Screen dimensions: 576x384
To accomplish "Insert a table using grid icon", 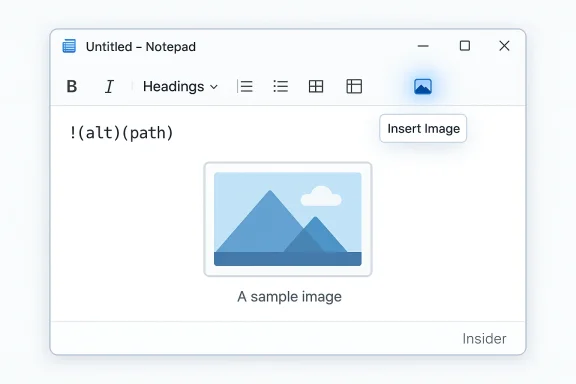I will [x=316, y=86].
